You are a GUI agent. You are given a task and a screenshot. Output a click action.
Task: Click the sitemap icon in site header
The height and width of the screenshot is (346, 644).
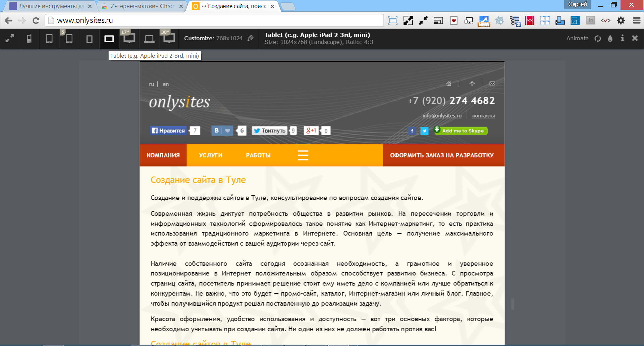click(472, 83)
